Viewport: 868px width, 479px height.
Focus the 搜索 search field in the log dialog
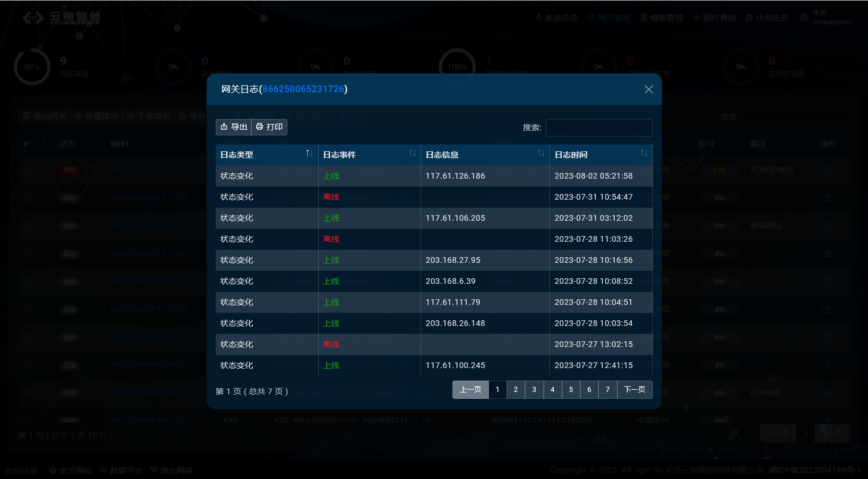599,127
